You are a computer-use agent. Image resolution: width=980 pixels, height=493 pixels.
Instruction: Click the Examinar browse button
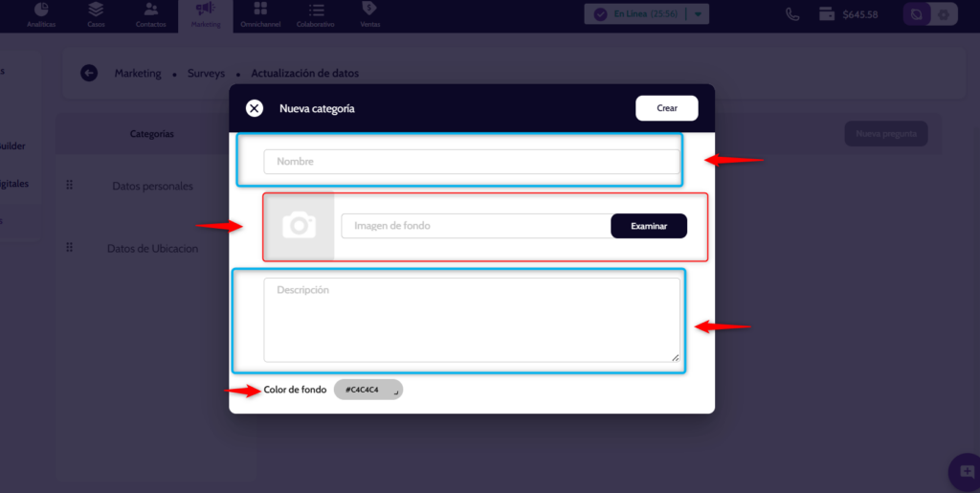click(x=648, y=226)
